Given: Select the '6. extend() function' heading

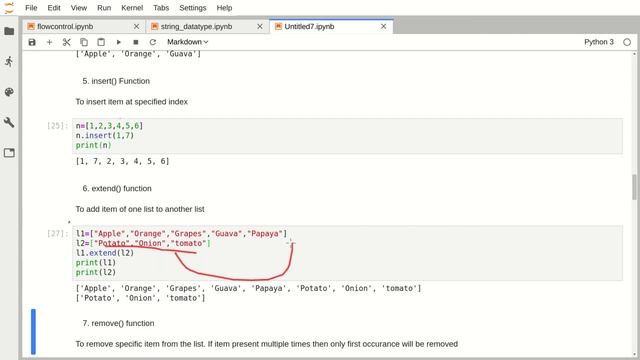Looking at the screenshot, I should pyautogui.click(x=117, y=189).
